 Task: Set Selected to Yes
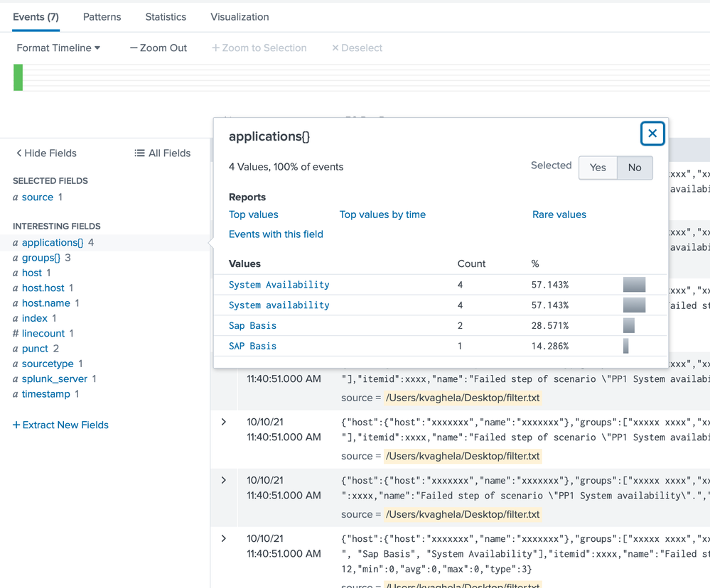(598, 168)
